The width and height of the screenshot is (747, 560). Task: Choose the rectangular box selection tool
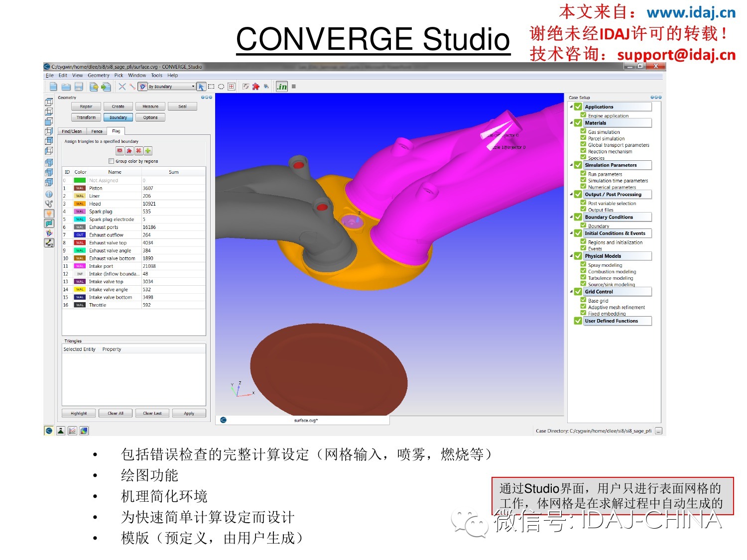point(211,87)
